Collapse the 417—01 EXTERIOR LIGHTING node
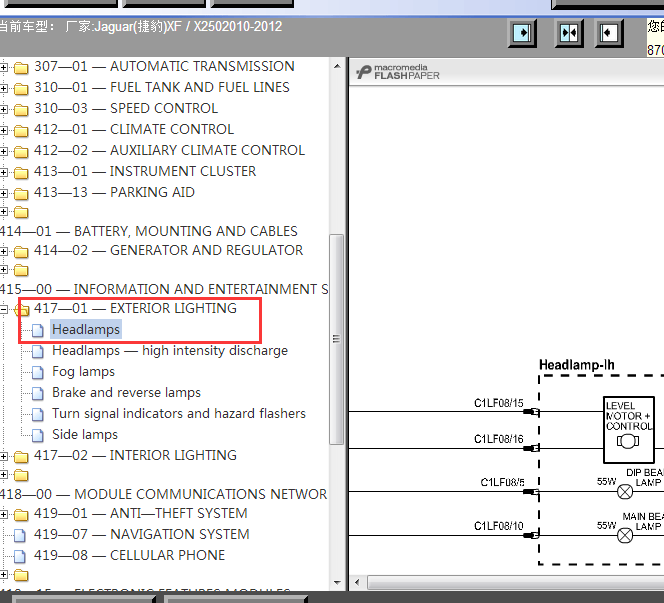Viewport: 664px width, 603px height. 3,310
